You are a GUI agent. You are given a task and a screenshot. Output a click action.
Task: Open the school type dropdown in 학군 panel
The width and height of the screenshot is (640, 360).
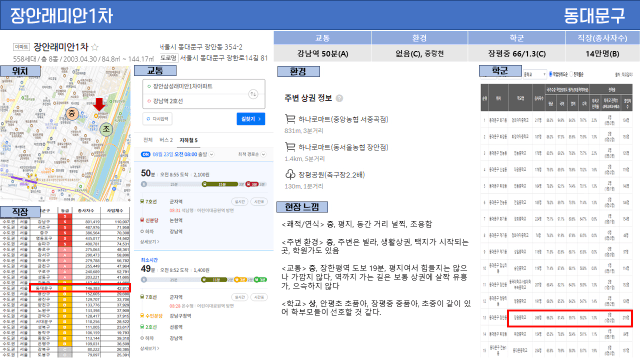click(x=534, y=74)
